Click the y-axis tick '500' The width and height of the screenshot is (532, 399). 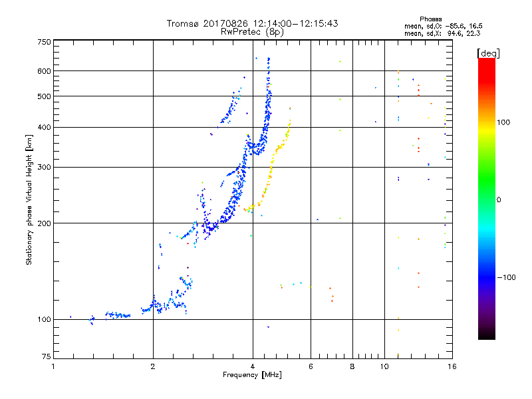pos(44,96)
